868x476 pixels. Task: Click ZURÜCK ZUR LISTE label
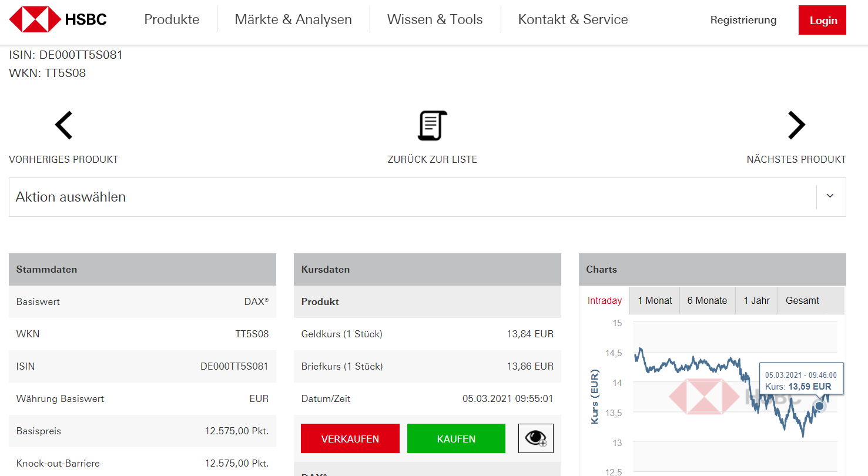[x=433, y=159]
